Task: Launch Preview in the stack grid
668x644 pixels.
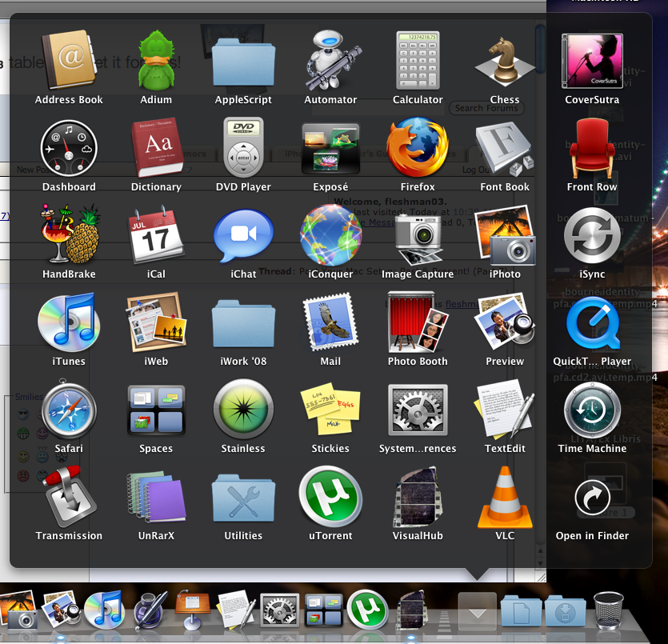Action: coord(506,322)
